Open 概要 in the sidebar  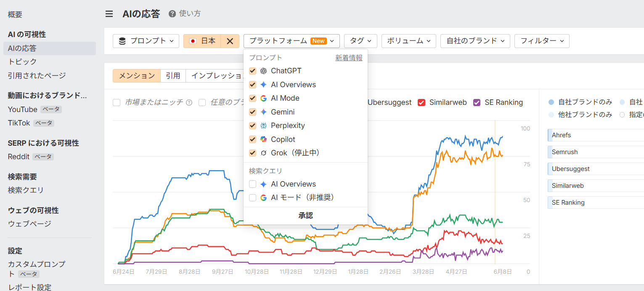tap(15, 15)
